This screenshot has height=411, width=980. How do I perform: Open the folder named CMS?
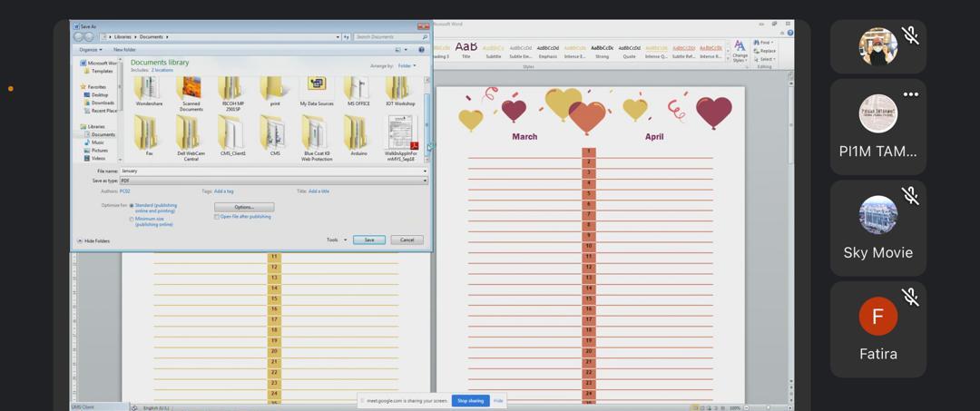click(x=274, y=135)
